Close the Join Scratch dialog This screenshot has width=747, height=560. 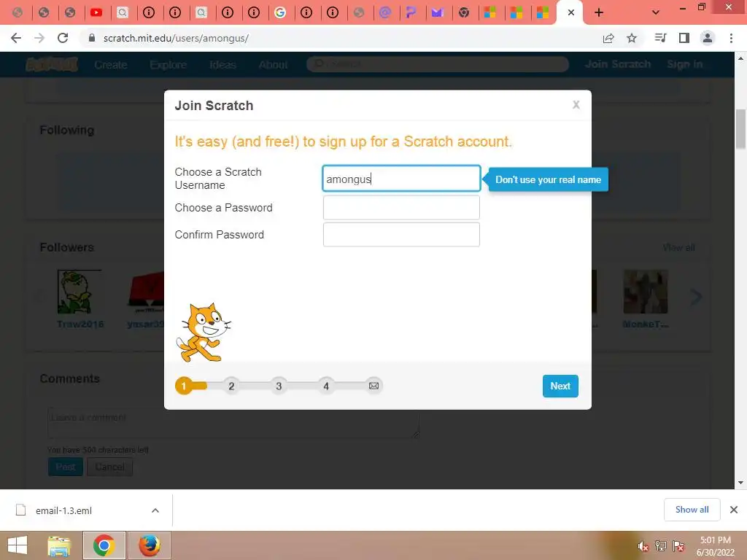pos(576,105)
